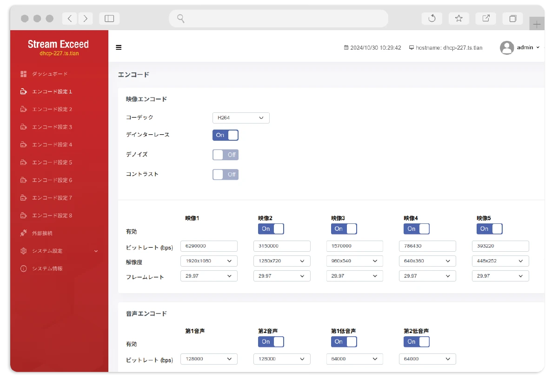Open システム情報 in the sidebar
558x392 pixels.
coord(47,268)
